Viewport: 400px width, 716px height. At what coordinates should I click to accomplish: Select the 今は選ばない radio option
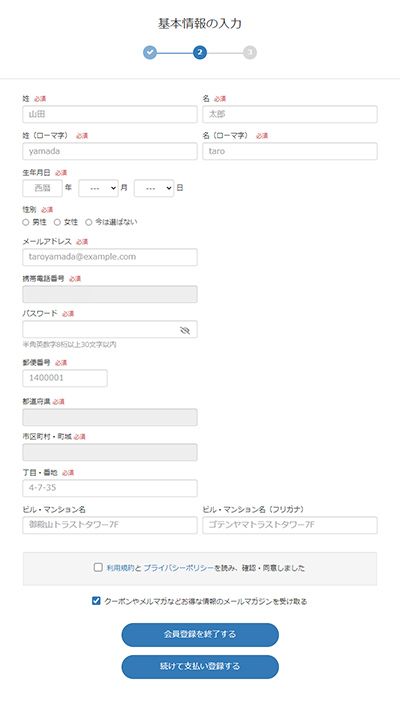point(89,222)
